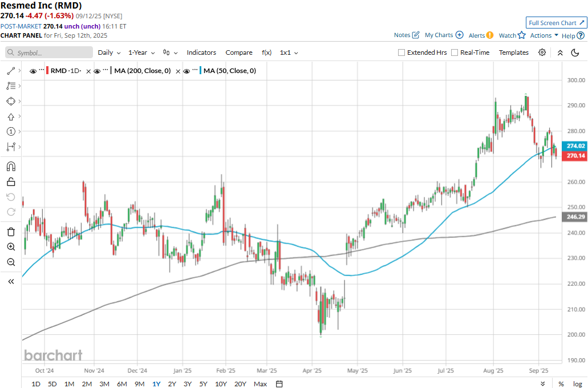The width and height of the screenshot is (588, 388).
Task: Open the 1-Year period dropdown
Action: click(141, 52)
